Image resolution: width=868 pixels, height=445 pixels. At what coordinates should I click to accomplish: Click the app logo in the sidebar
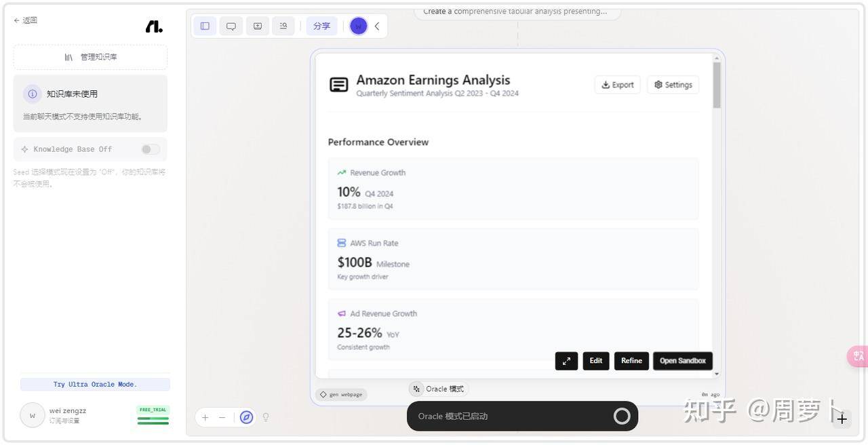pyautogui.click(x=154, y=26)
